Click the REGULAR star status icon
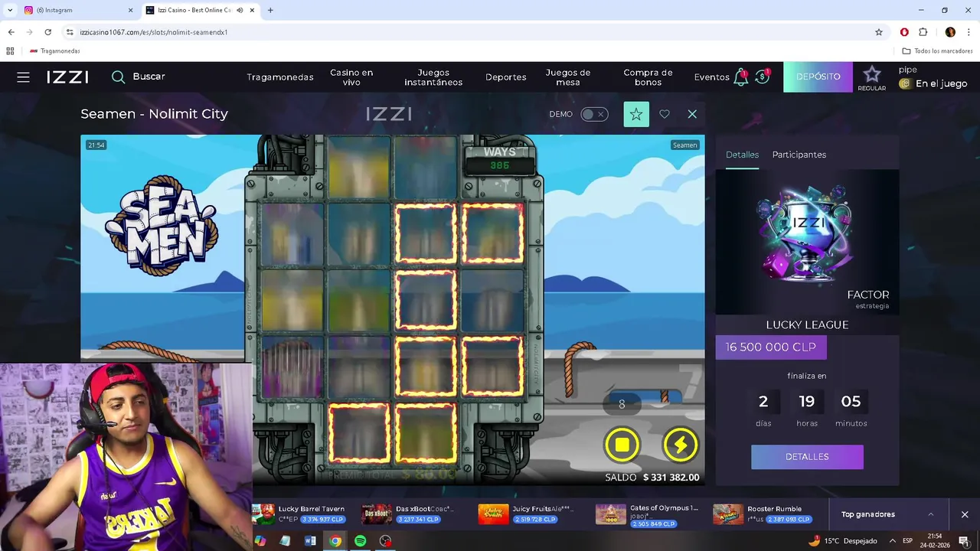Screen dimensions: 980x551 872,77
